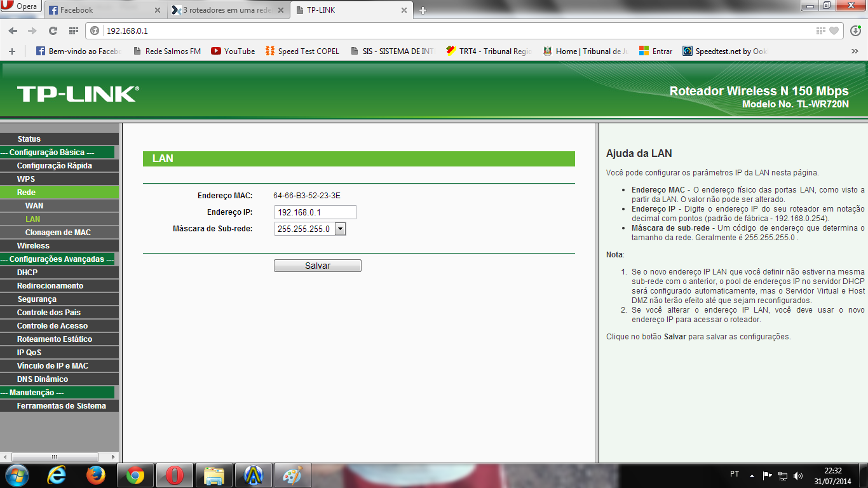Open Ferramentas de Sistema menu item

point(59,405)
